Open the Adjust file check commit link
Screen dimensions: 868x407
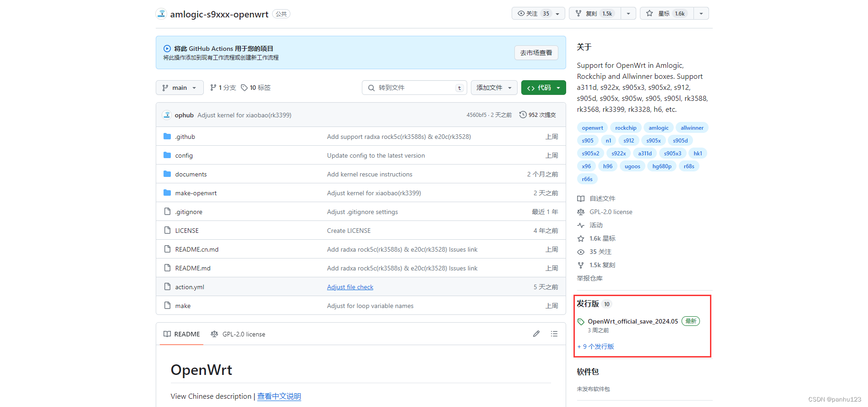350,287
